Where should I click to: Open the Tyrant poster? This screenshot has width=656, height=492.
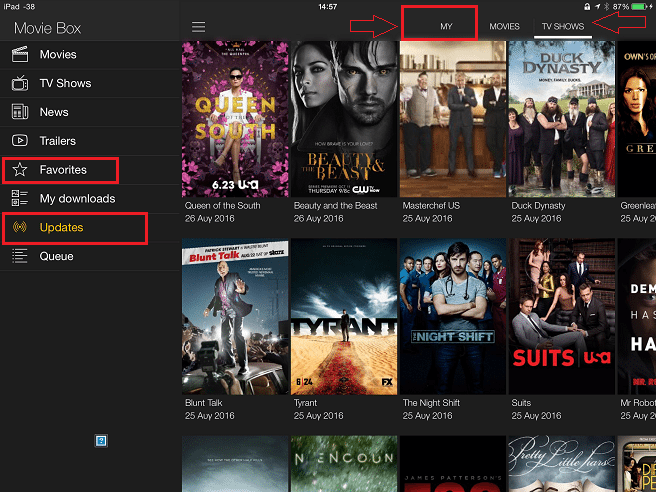click(344, 316)
